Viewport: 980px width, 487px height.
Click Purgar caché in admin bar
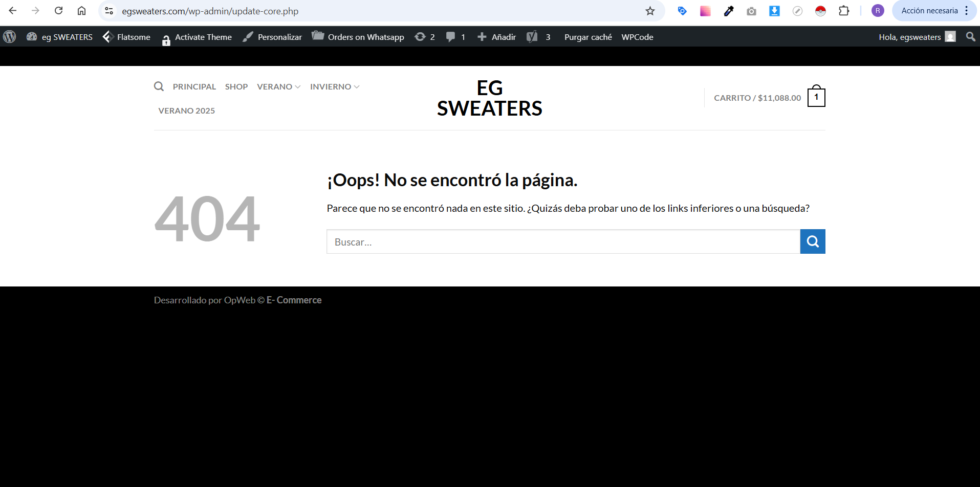(x=588, y=37)
